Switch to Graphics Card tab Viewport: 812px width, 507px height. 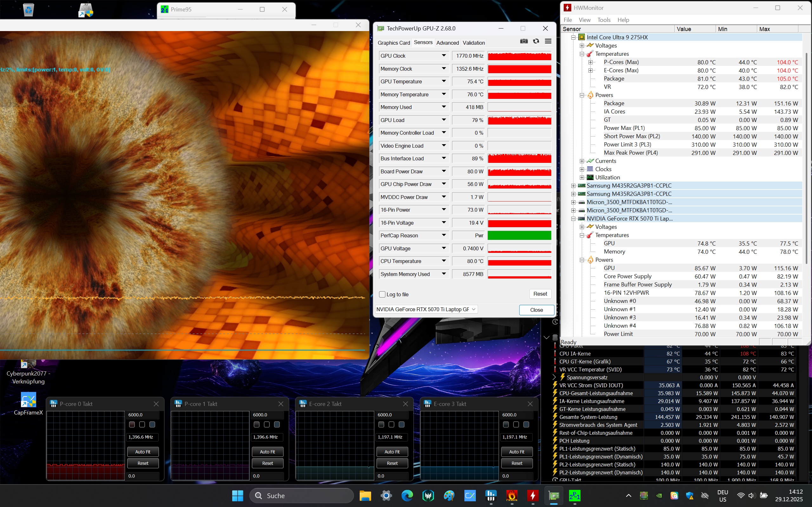click(x=394, y=42)
